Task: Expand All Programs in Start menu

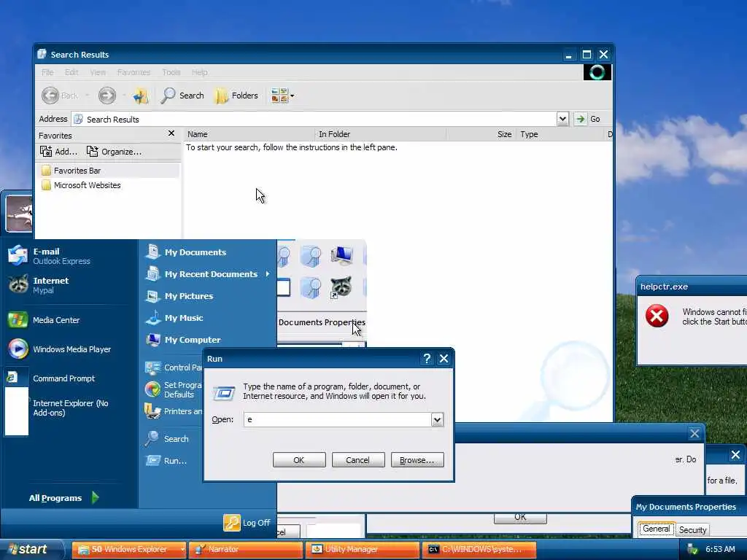Action: [x=64, y=497]
